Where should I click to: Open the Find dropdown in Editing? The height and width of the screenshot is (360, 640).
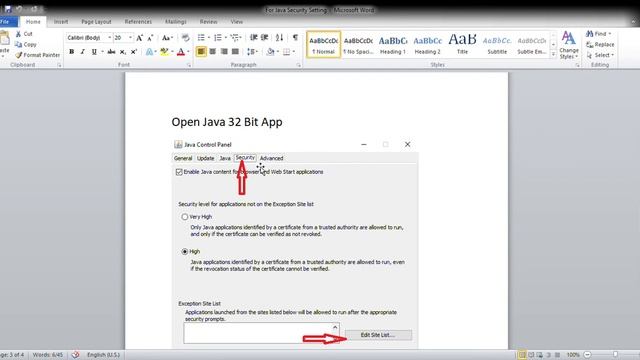point(610,34)
